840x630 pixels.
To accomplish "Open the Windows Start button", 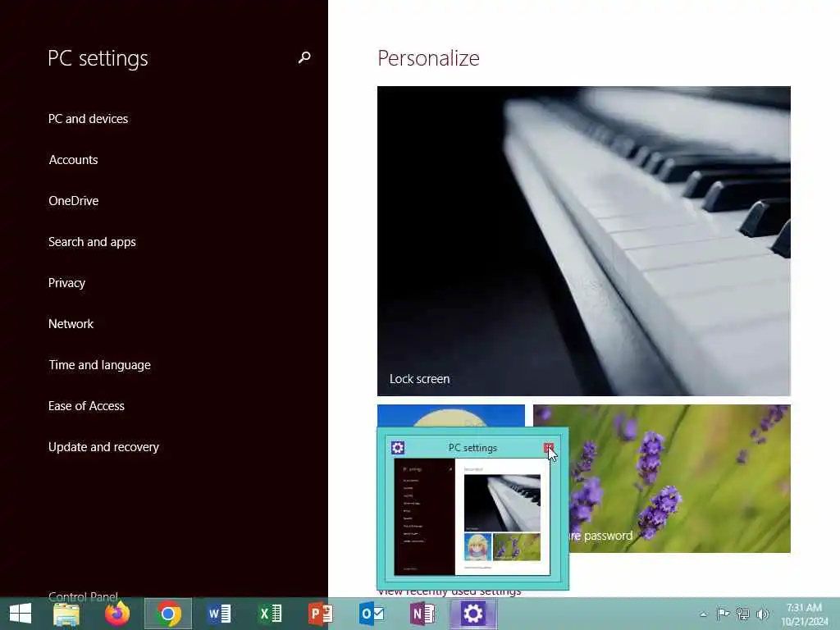I will [21, 614].
